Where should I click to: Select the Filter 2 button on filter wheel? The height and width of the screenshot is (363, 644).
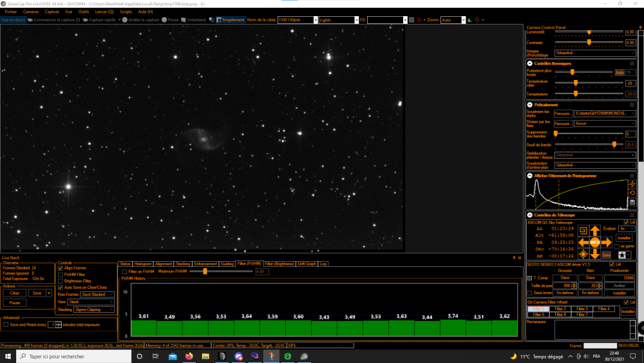(560, 309)
